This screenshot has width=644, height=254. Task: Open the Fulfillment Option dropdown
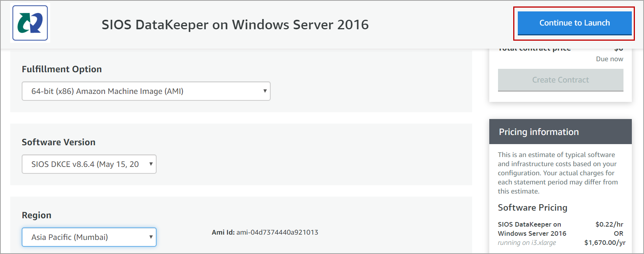[x=146, y=91]
